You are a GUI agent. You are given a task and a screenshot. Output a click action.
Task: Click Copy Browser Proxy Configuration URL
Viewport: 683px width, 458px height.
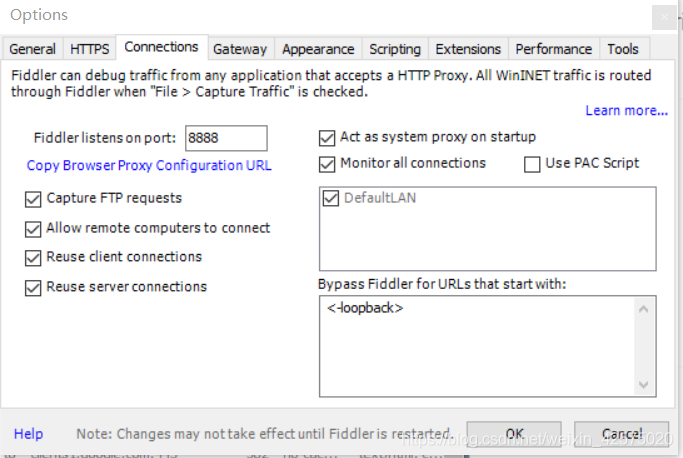coord(149,165)
